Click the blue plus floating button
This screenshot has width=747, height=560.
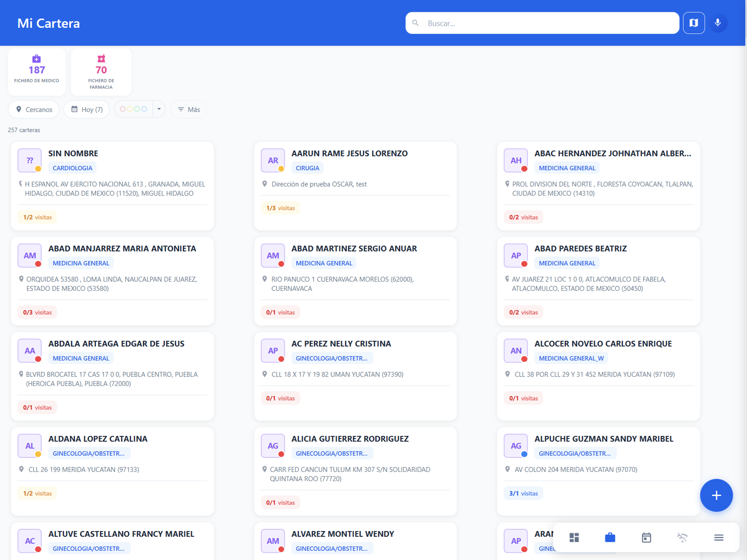click(716, 495)
